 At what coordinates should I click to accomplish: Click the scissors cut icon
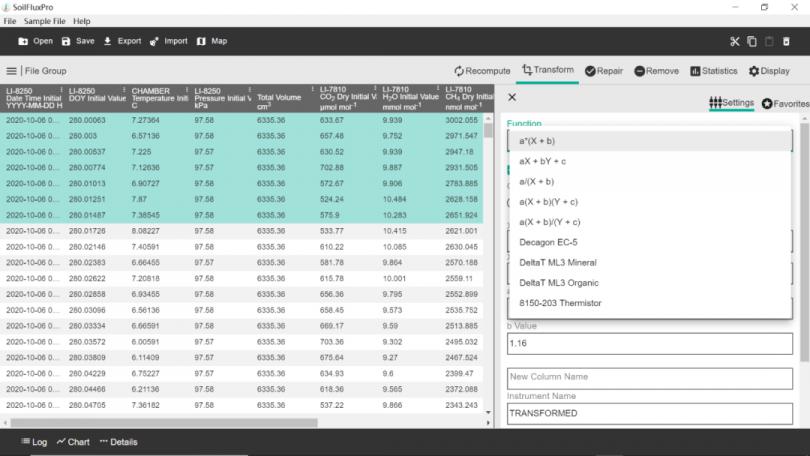tap(735, 41)
